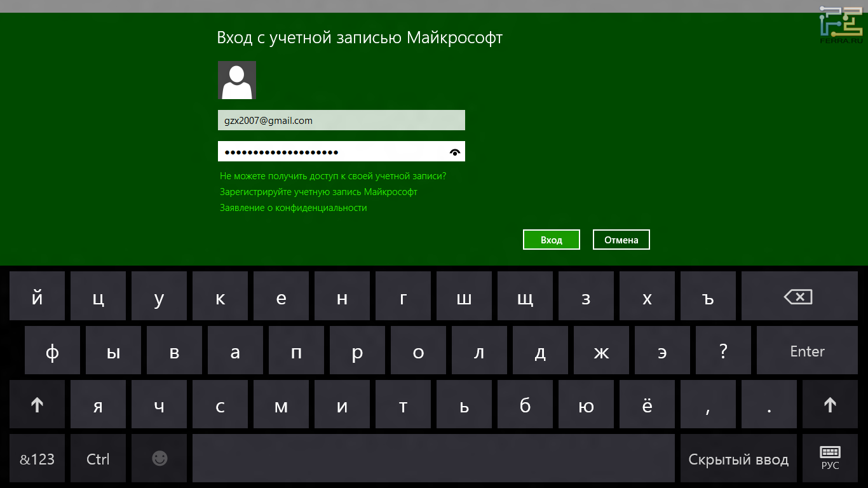Tap the ц key
The height and width of the screenshot is (488, 868).
click(x=98, y=296)
